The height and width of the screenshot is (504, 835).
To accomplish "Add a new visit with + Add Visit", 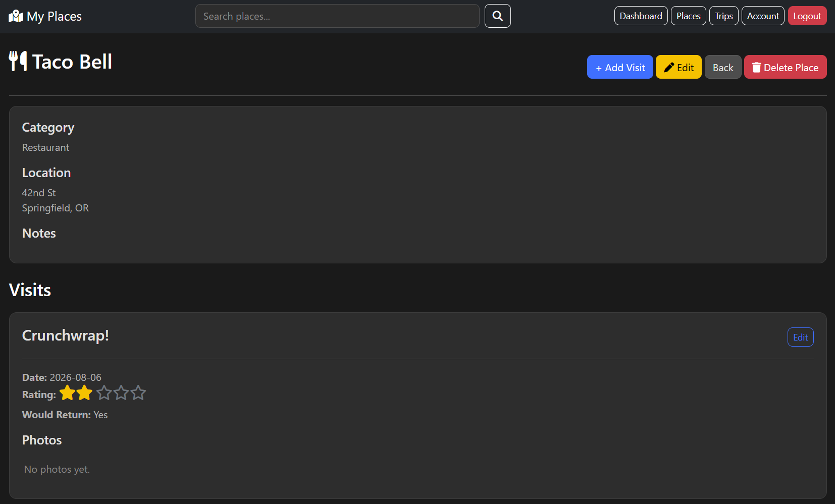I will pos(620,67).
